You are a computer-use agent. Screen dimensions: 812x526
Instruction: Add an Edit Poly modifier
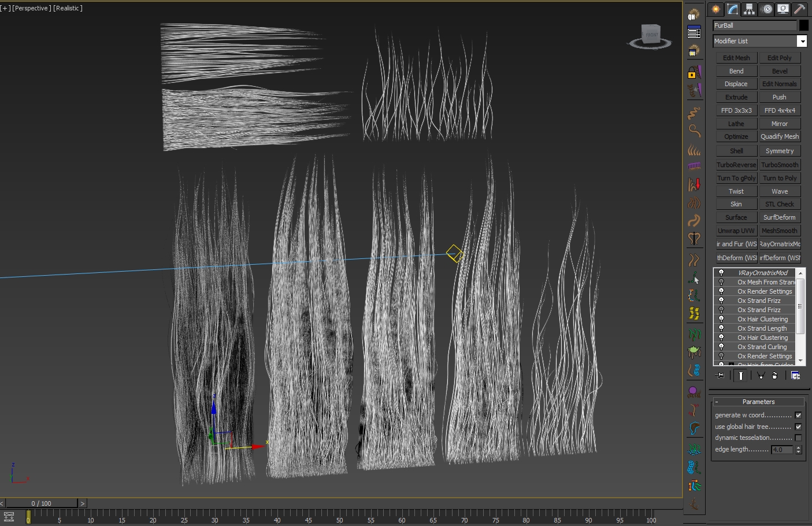point(780,58)
